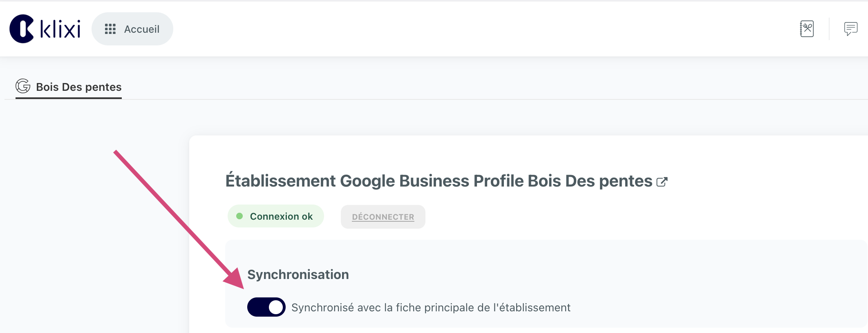Open the chat messages icon
Image resolution: width=868 pixels, height=333 pixels.
[x=850, y=29]
